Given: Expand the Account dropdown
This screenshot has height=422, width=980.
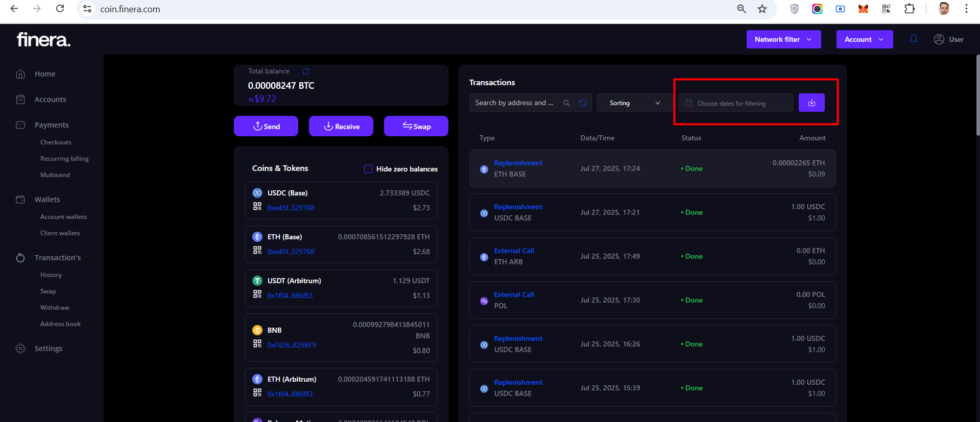Looking at the screenshot, I should [864, 39].
